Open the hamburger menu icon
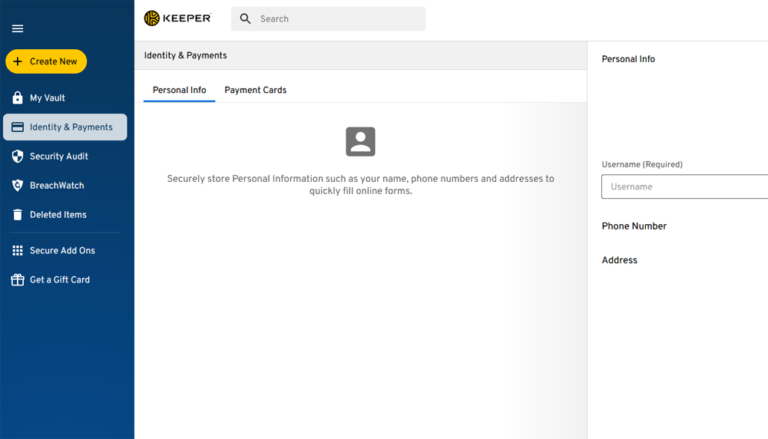 [x=17, y=28]
